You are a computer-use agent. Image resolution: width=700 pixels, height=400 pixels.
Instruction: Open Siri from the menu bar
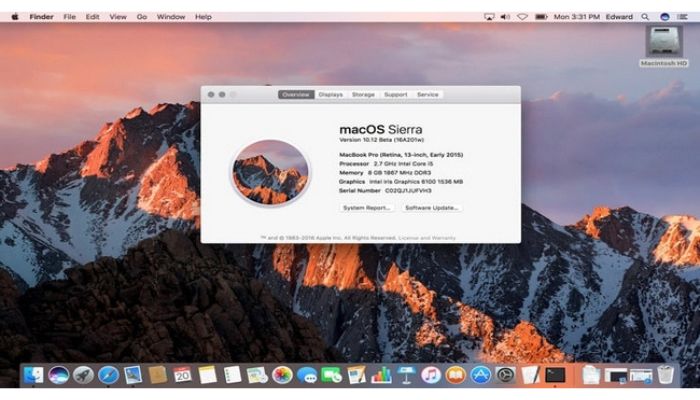click(665, 17)
